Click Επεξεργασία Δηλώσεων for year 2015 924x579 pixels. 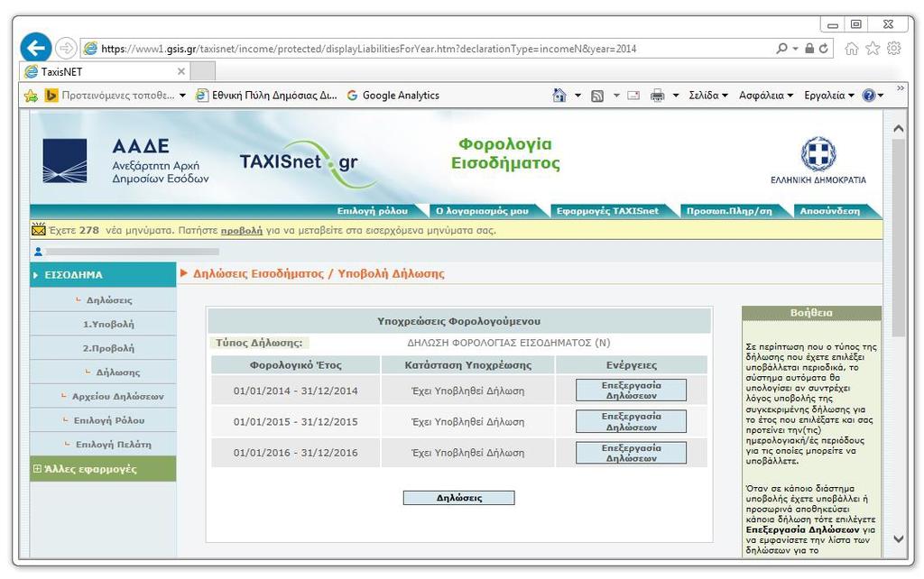[631, 421]
